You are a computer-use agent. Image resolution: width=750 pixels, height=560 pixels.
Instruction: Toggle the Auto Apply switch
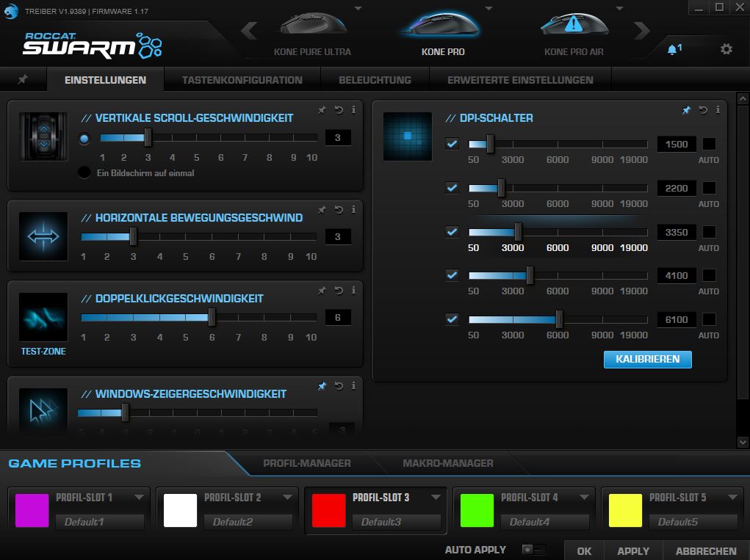pyautogui.click(x=533, y=550)
